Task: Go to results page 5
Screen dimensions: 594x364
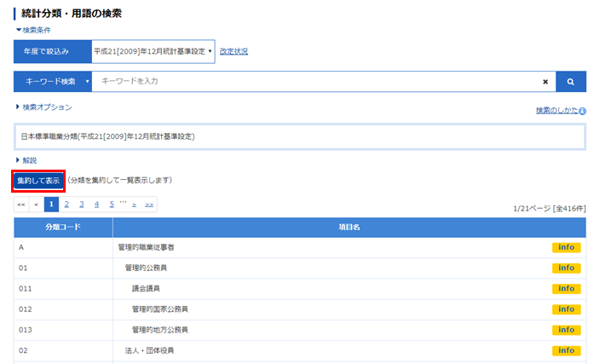Action: pos(112,205)
